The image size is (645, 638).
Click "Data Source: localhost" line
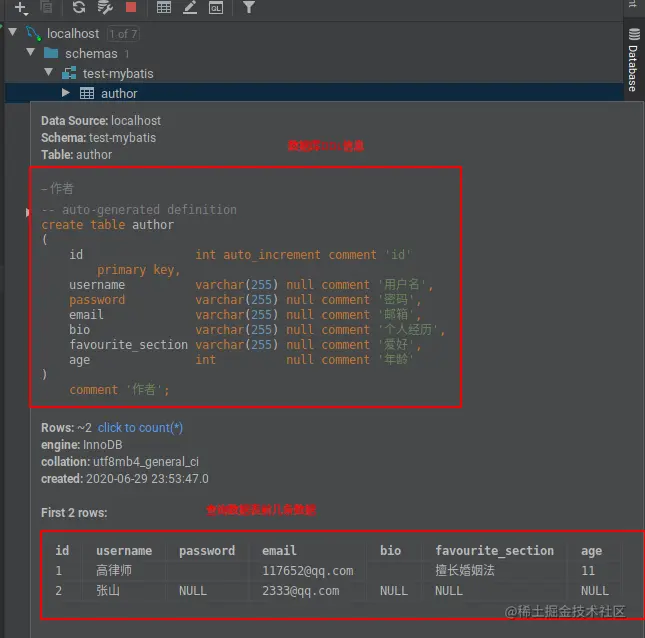pos(101,121)
